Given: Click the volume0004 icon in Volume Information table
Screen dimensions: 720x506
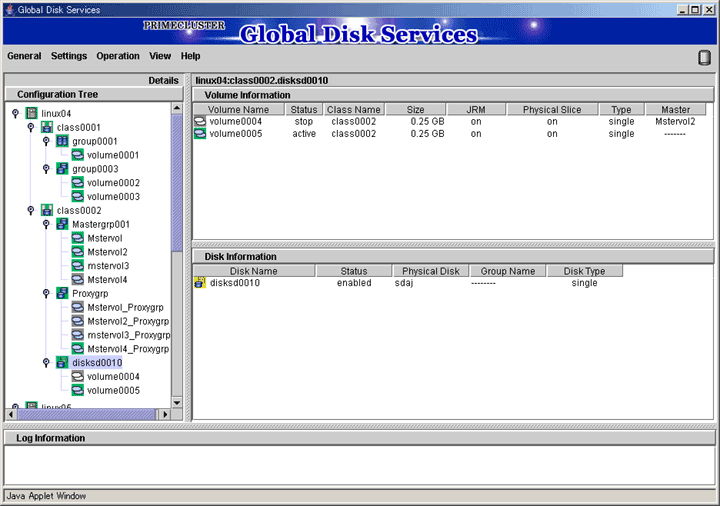Looking at the screenshot, I should pos(200,121).
